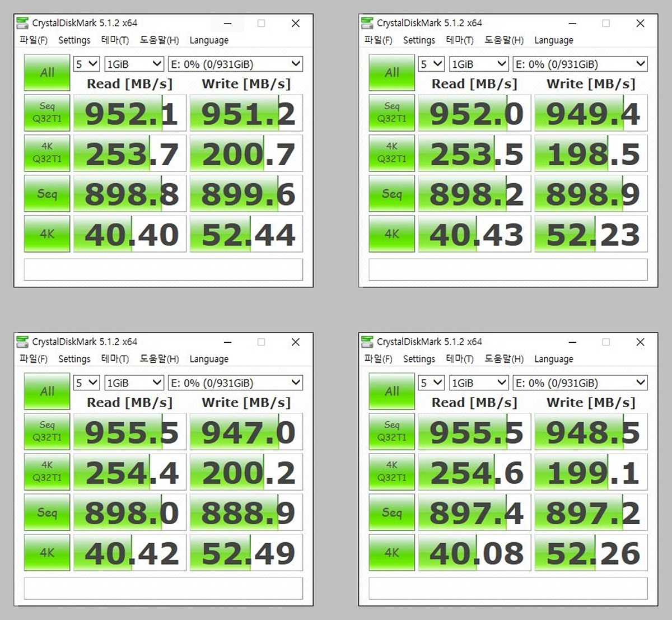The image size is (672, 620).
Task: Open 테마(T) menu in top-left window
Action: [x=115, y=40]
